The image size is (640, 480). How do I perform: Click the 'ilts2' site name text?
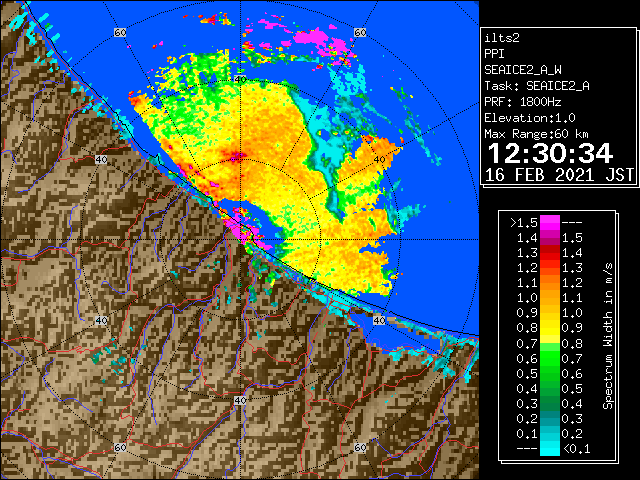click(x=502, y=38)
